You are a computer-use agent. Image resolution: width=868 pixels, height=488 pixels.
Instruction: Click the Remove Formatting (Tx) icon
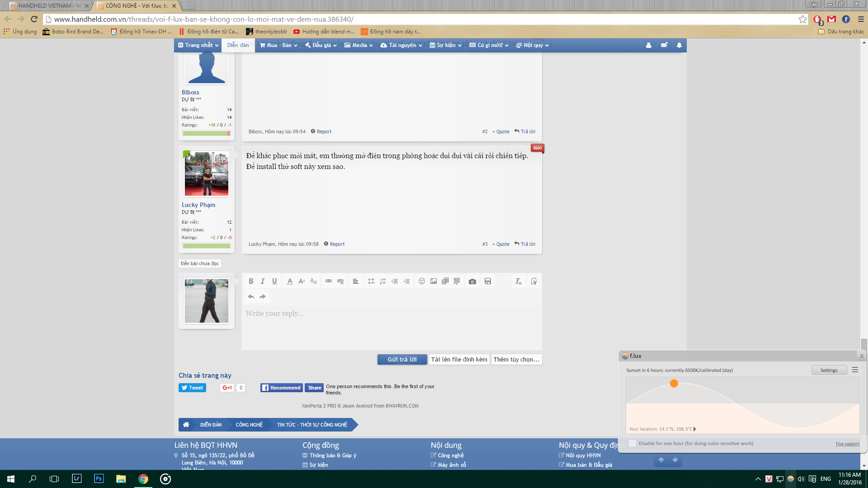click(x=519, y=281)
